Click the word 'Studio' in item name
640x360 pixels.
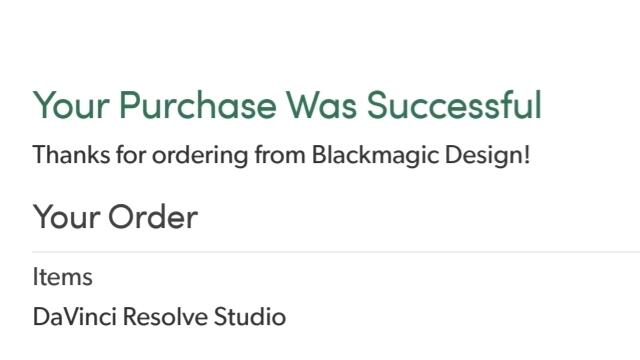(x=250, y=317)
